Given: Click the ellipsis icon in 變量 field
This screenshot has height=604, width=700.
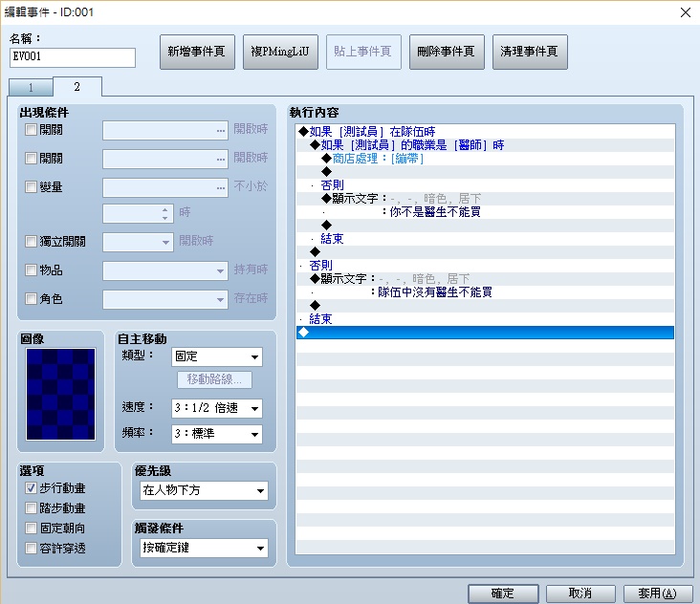Looking at the screenshot, I should (221, 188).
